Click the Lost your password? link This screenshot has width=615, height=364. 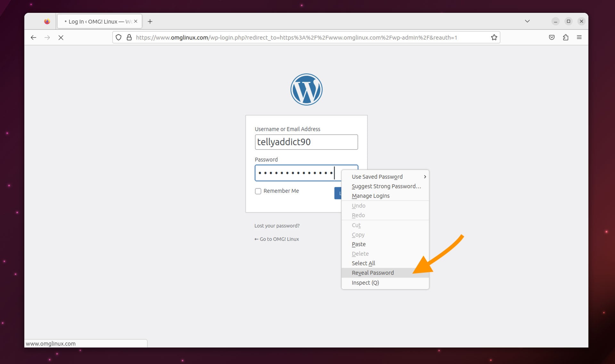pyautogui.click(x=277, y=226)
